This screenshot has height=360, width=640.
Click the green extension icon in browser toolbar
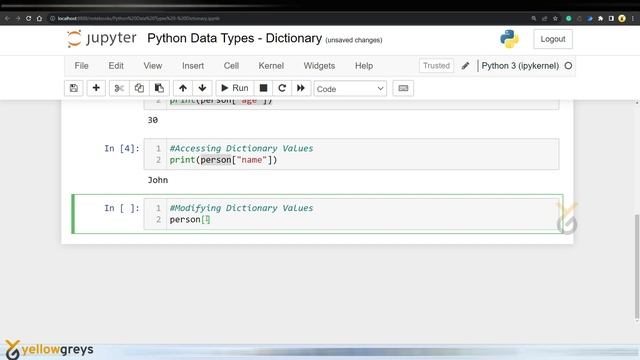[x=568, y=18]
